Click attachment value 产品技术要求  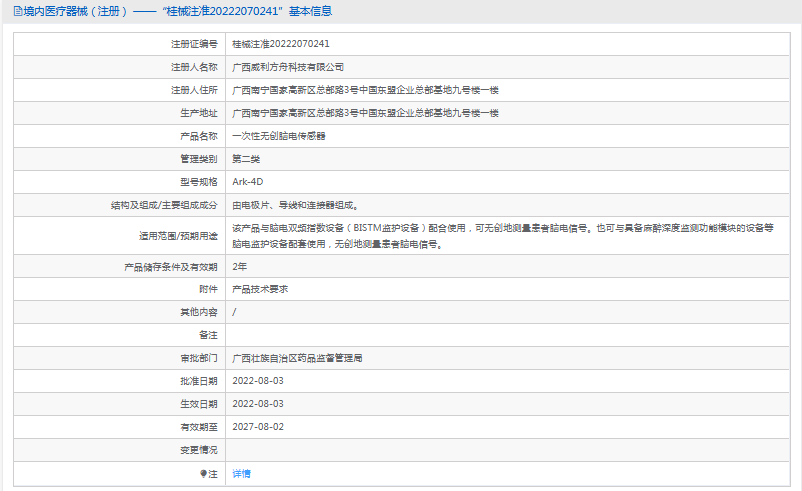click(260, 289)
